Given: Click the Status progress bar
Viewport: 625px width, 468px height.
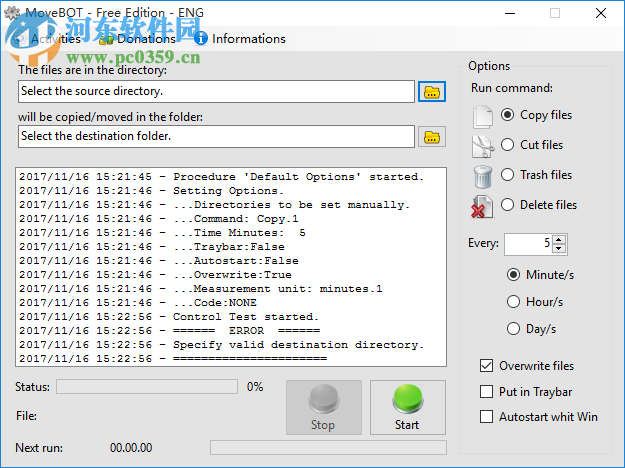Looking at the screenshot, I should [x=147, y=387].
